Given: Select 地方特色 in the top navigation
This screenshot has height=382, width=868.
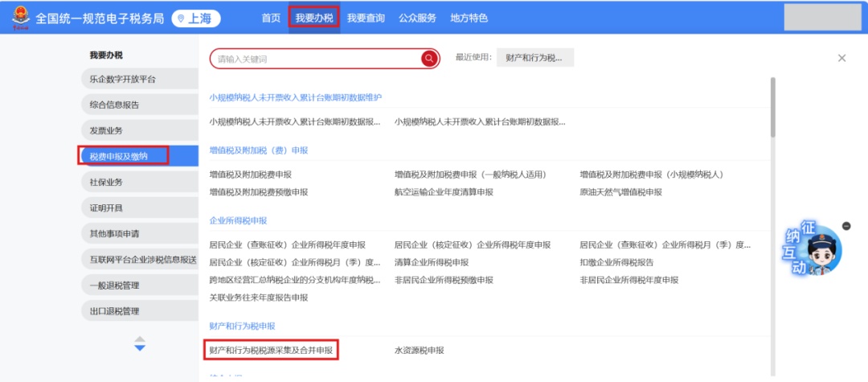Looking at the screenshot, I should [469, 18].
